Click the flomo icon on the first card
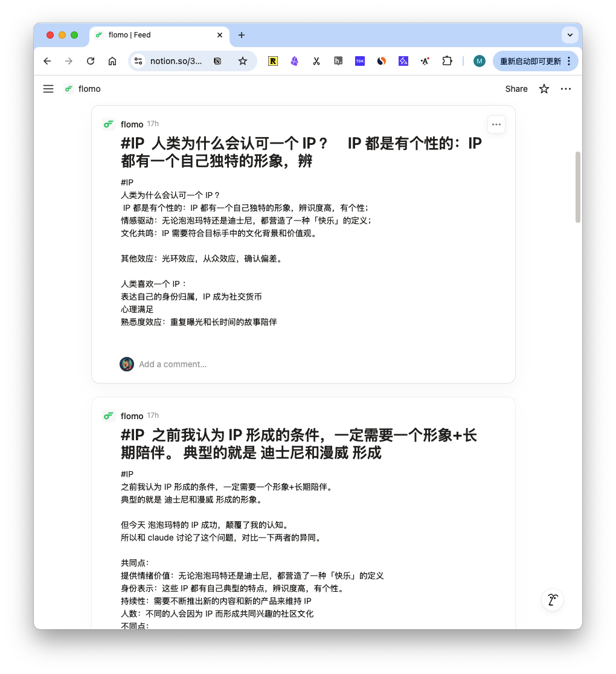Image resolution: width=616 pixels, height=674 pixels. click(x=108, y=124)
